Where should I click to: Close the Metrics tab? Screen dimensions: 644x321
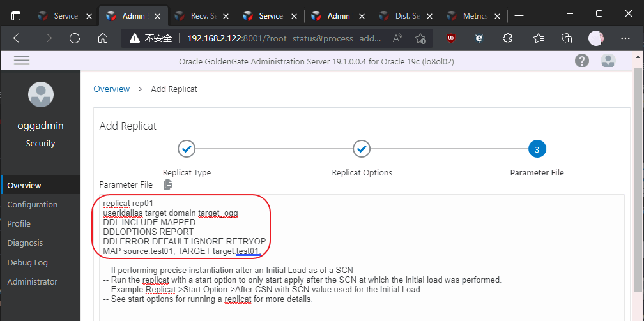497,17
